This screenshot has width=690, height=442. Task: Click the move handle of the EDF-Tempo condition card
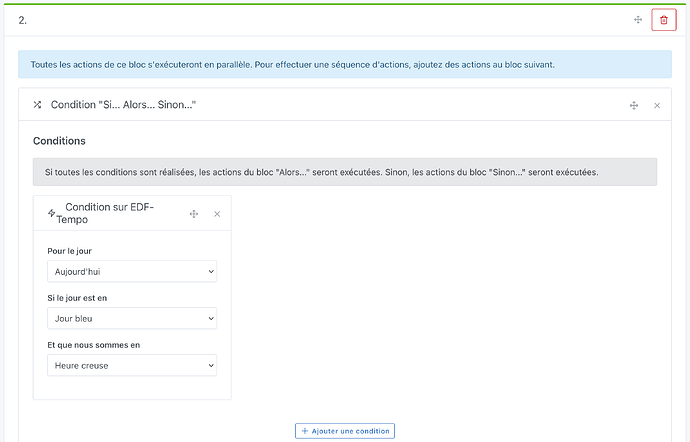click(194, 214)
